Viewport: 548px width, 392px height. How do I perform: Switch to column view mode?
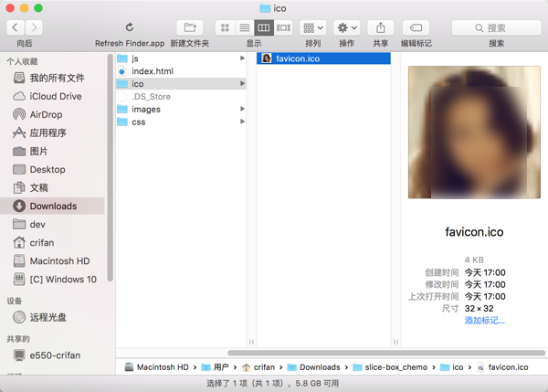tap(264, 27)
